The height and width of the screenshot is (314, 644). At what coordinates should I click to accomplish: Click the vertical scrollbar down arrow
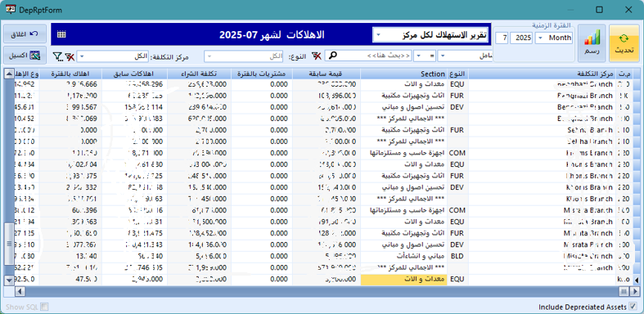9,280
